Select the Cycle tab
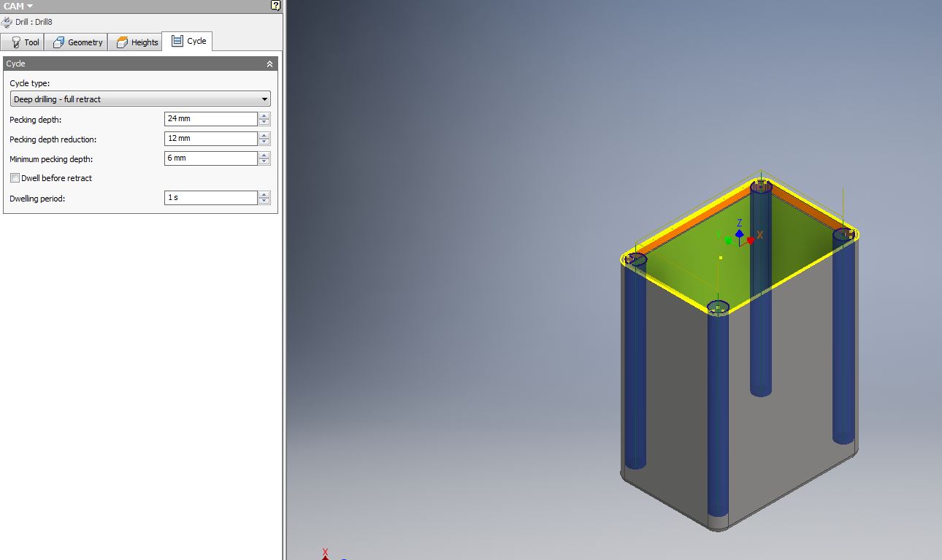The width and height of the screenshot is (942, 560). pyautogui.click(x=188, y=41)
